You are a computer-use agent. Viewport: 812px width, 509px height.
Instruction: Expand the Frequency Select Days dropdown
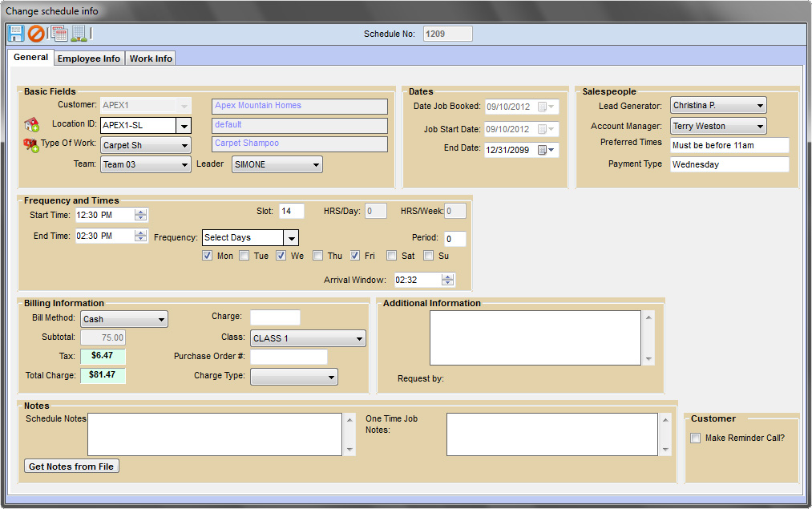(x=291, y=238)
